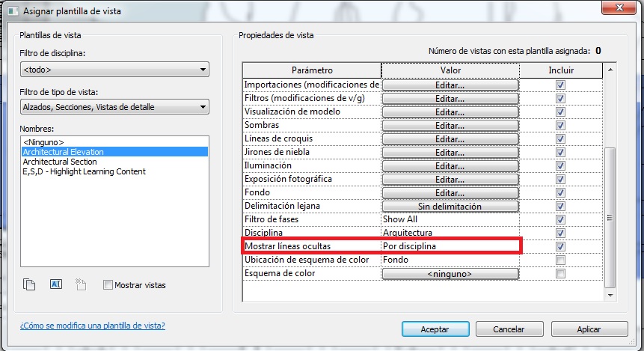Click the Por disciplina value cell
Viewport: 644px width, 351px height.
point(450,246)
